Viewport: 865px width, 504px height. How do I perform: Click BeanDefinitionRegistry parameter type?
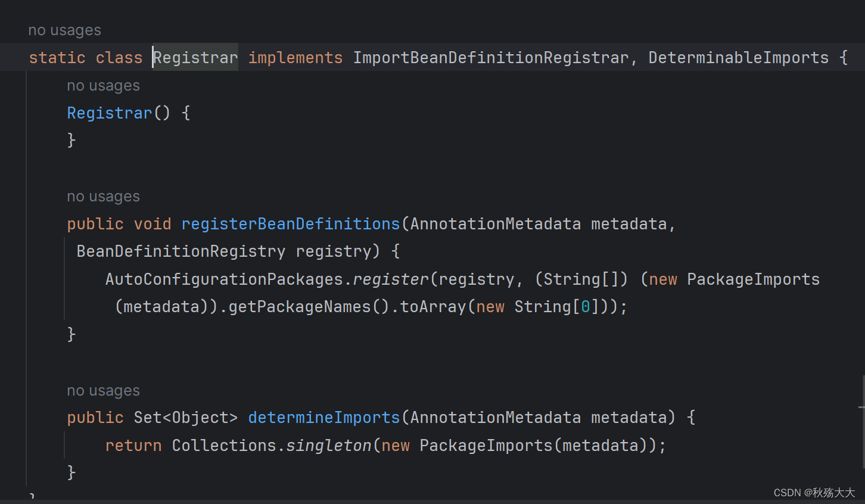click(181, 251)
